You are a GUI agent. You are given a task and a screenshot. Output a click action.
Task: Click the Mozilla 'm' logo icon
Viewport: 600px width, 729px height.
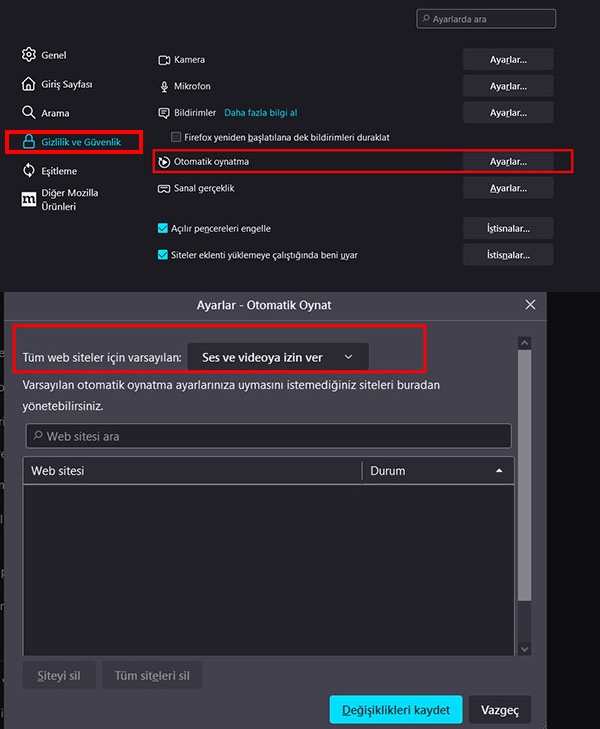(x=29, y=199)
